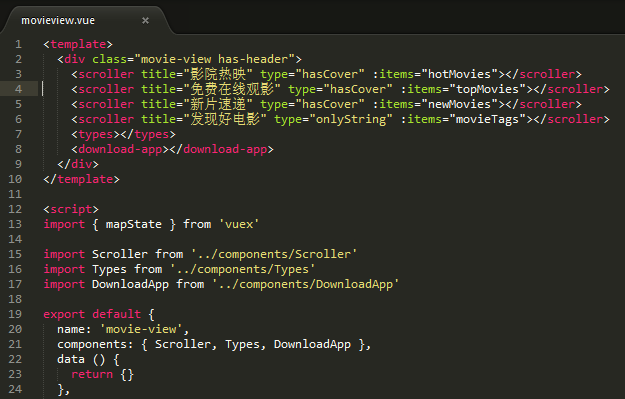Click the export keyword on line 19
Screen dimensions: 625x399
64,314
